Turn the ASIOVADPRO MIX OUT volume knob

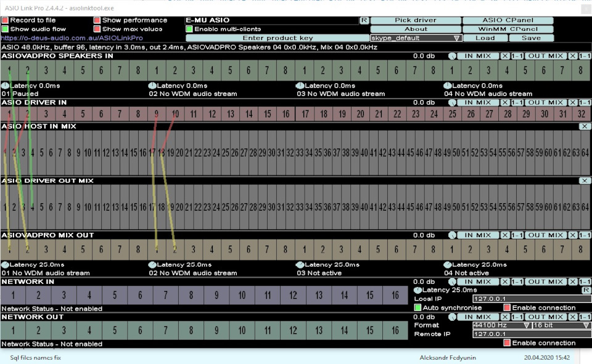[x=452, y=235]
